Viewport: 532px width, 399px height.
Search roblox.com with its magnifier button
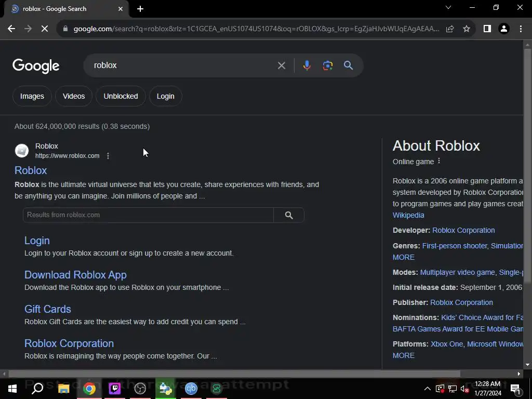[289, 215]
